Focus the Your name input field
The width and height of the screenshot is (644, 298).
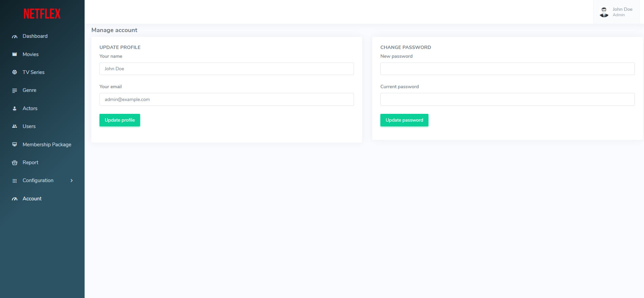point(227,69)
